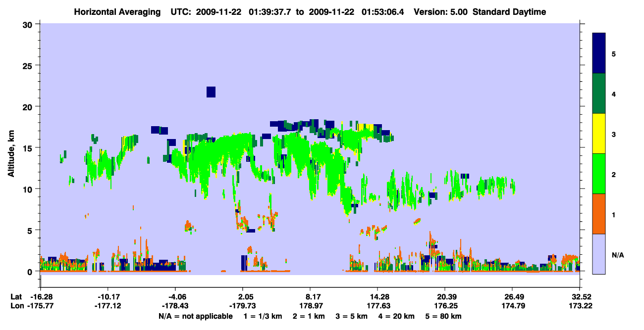
Task: Click longitude value '-177.12'
Action: coord(108,306)
